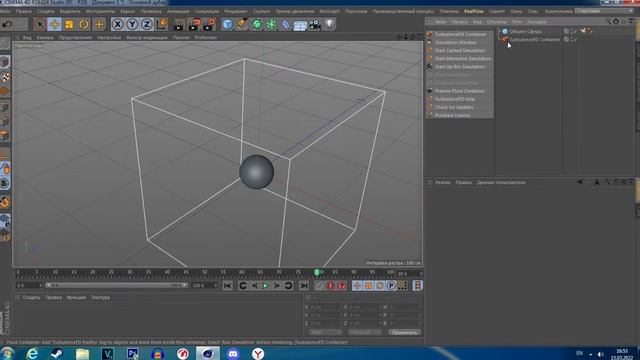Choose Start Up-Res Simulation
640x360 pixels.
tap(460, 67)
